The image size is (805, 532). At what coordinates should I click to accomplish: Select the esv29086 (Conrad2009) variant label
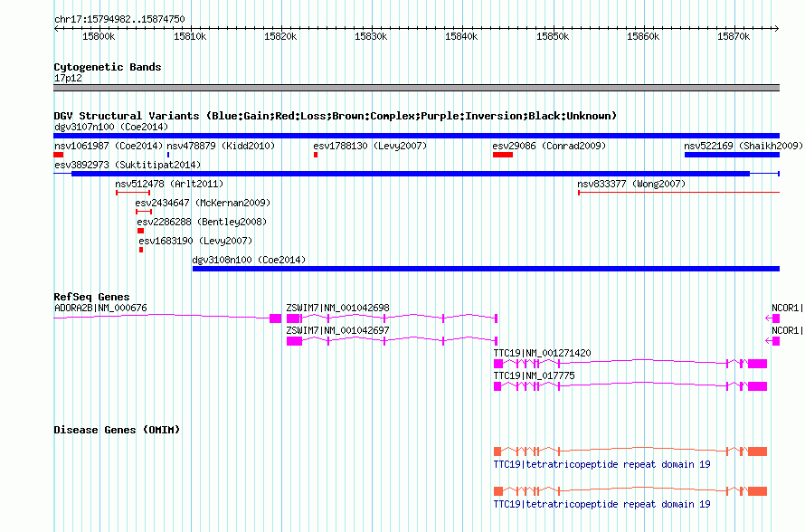(x=549, y=146)
